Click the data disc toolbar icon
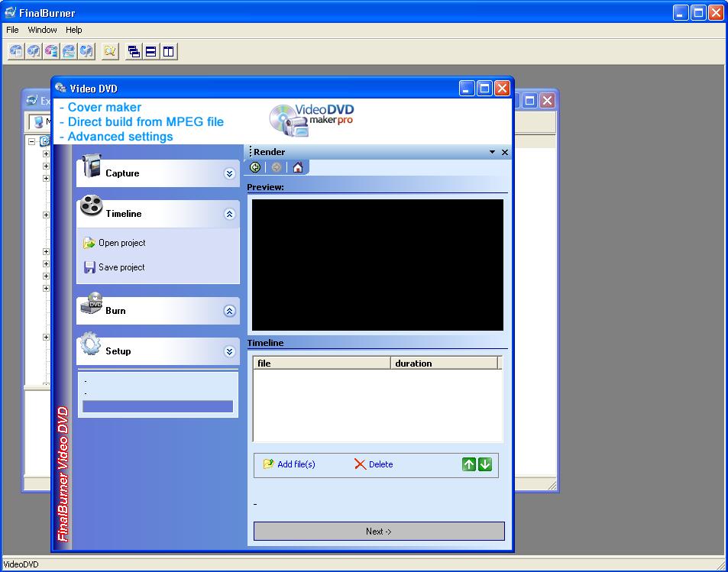The height and width of the screenshot is (572, 728). (16, 51)
